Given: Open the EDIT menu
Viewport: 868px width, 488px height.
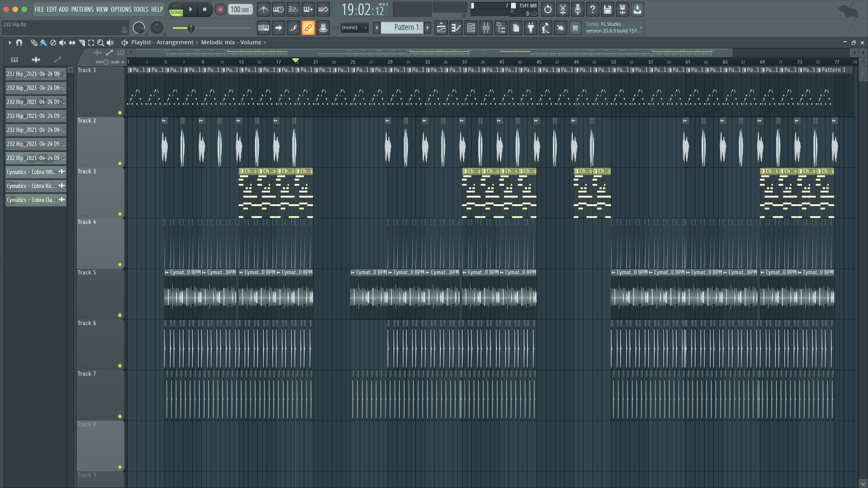Looking at the screenshot, I should pyautogui.click(x=52, y=9).
